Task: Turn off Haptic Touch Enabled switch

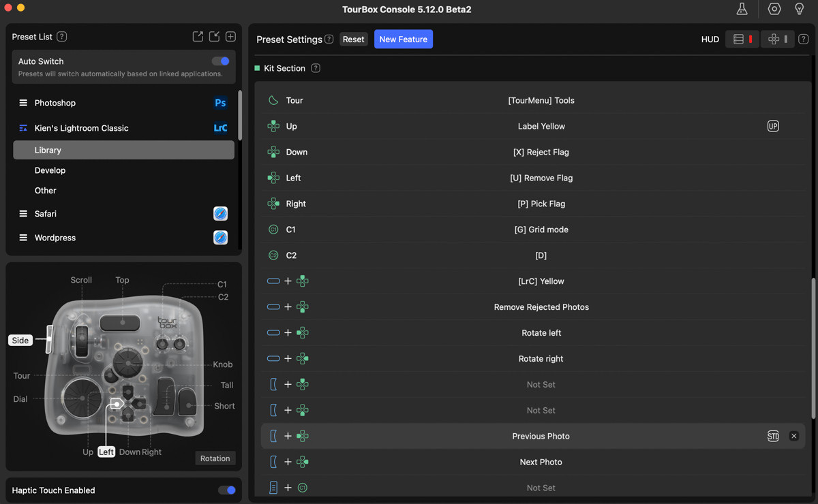Action: click(x=226, y=490)
